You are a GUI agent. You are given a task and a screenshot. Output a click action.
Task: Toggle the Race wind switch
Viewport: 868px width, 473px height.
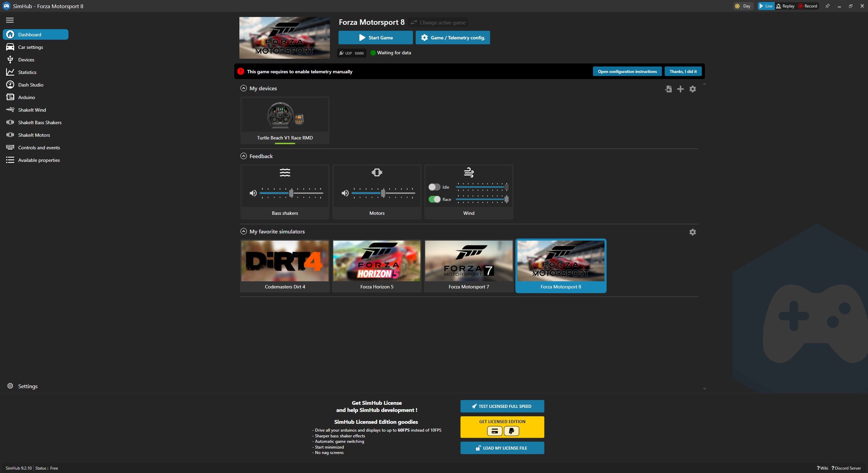[x=434, y=199]
